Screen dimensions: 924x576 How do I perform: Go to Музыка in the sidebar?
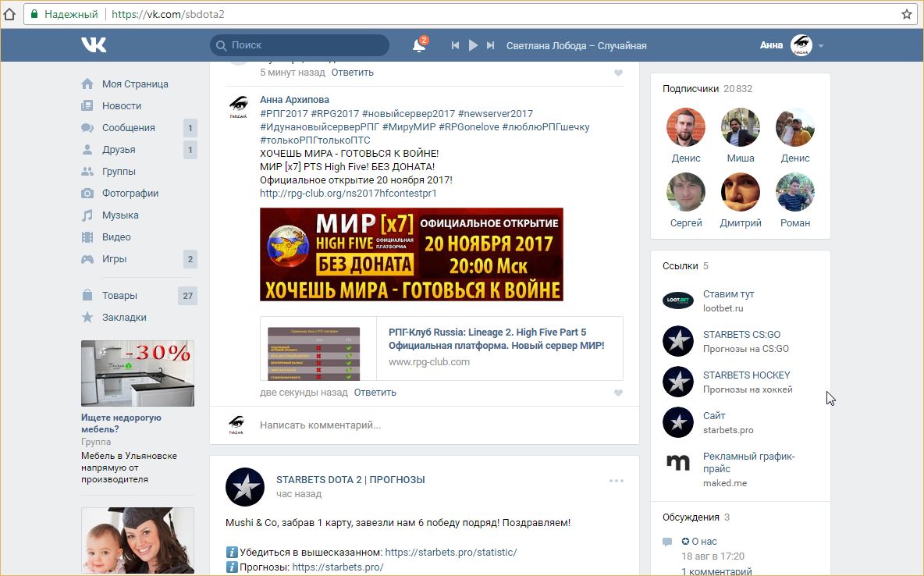click(x=120, y=215)
